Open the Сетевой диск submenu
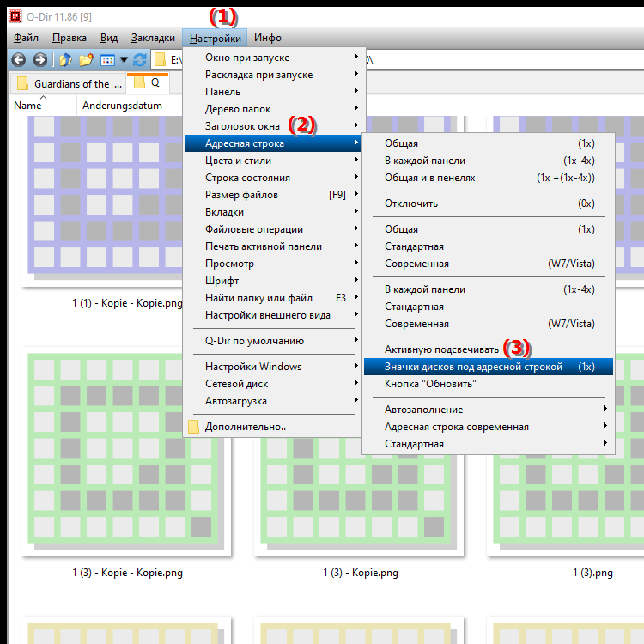The image size is (644, 644). point(272,384)
